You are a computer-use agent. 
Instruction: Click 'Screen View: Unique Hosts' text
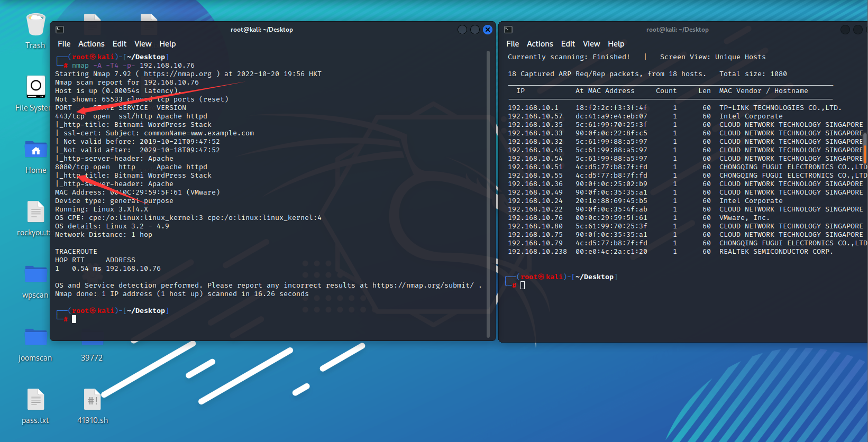click(x=713, y=57)
